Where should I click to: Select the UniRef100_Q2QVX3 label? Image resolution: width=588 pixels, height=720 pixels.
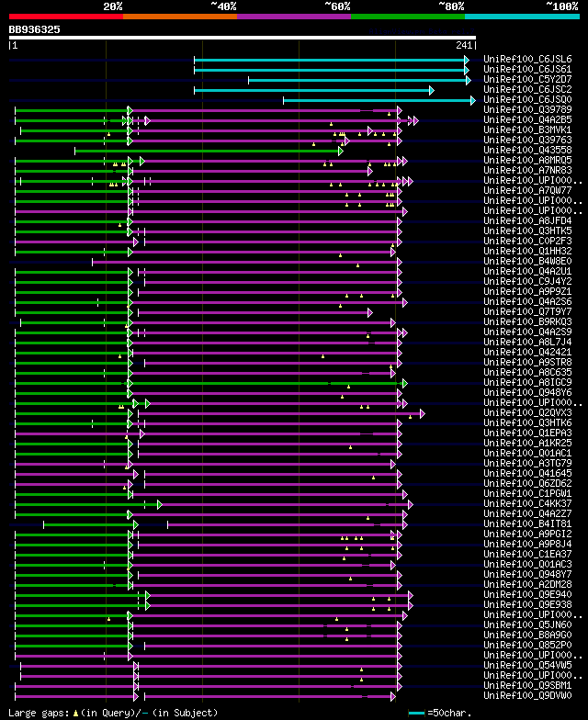coord(527,413)
